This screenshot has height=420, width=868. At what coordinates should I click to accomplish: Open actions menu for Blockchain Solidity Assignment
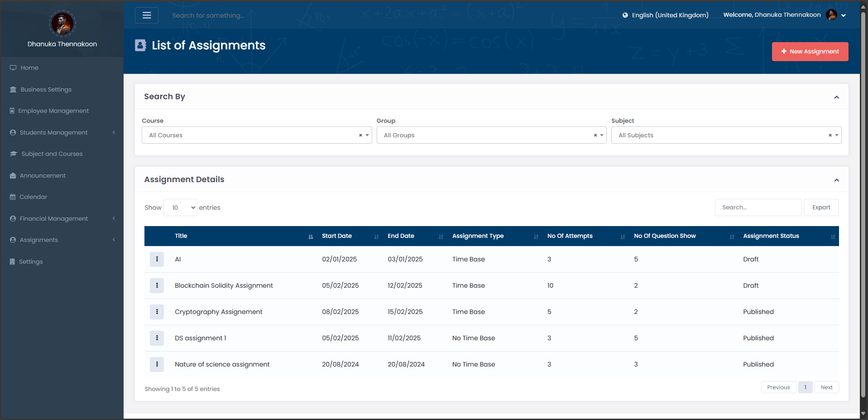(x=157, y=285)
